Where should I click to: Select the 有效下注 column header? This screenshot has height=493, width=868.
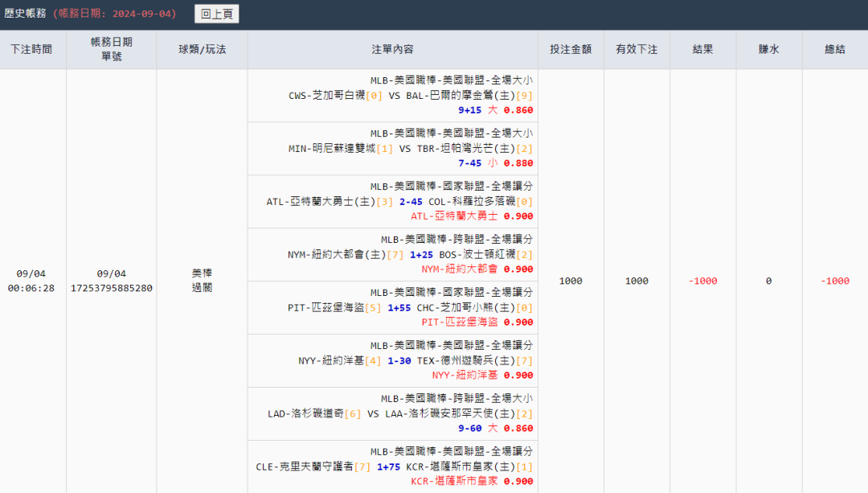coord(637,49)
